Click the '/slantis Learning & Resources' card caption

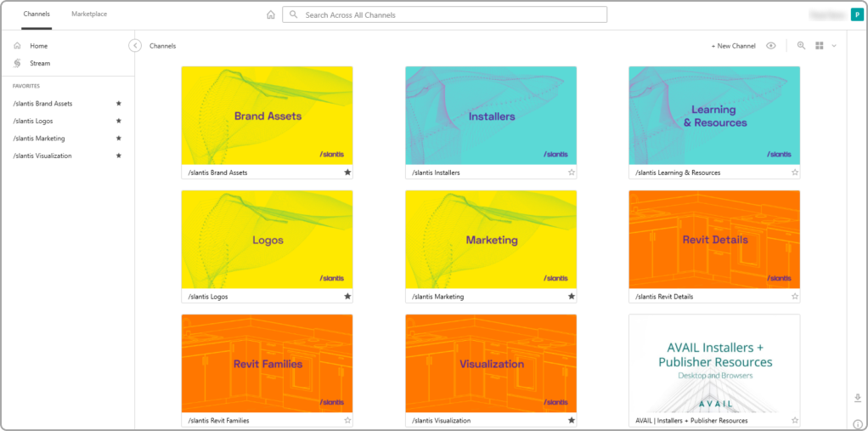678,173
